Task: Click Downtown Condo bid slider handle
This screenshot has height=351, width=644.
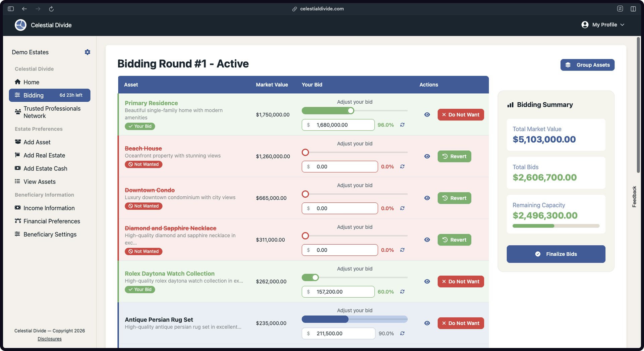Action: (305, 194)
